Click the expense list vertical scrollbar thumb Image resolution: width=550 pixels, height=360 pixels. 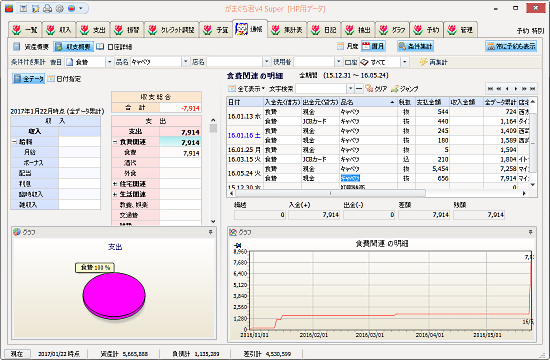(x=213, y=128)
